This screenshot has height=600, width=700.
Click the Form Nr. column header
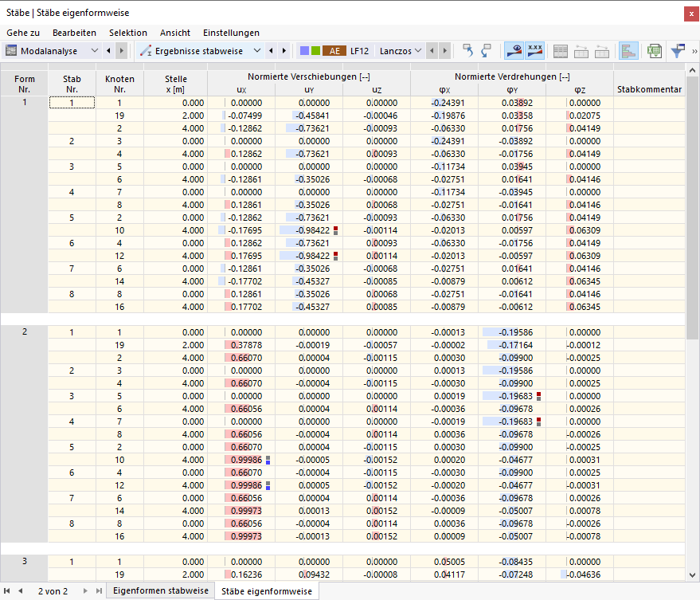pos(24,84)
